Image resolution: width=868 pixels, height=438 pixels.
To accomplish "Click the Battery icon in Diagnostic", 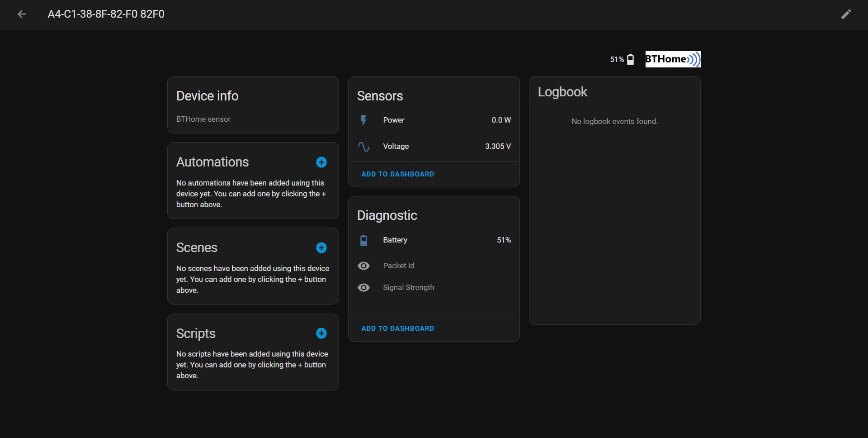I will (363, 240).
